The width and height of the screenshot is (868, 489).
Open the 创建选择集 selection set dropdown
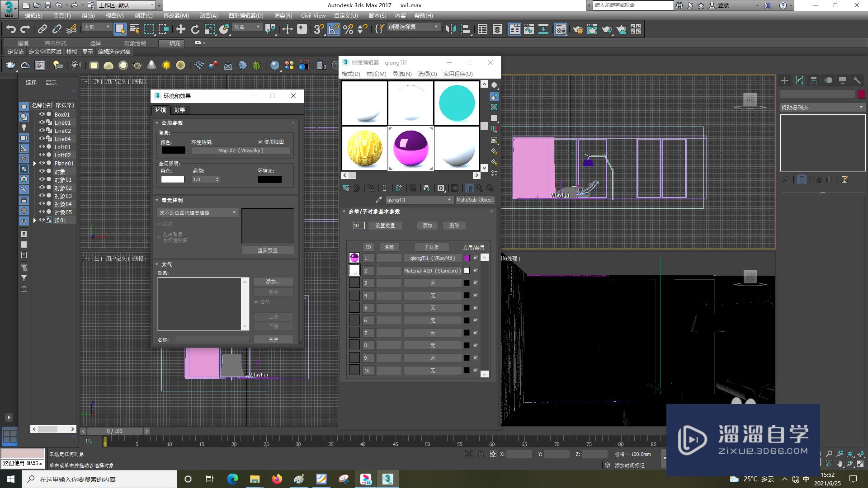pyautogui.click(x=413, y=27)
